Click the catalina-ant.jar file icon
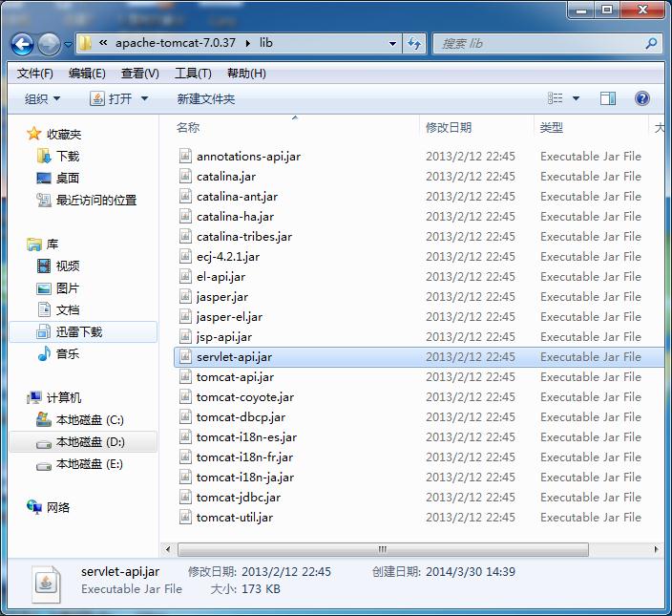Screen dimensions: 672x616 pyautogui.click(x=185, y=197)
